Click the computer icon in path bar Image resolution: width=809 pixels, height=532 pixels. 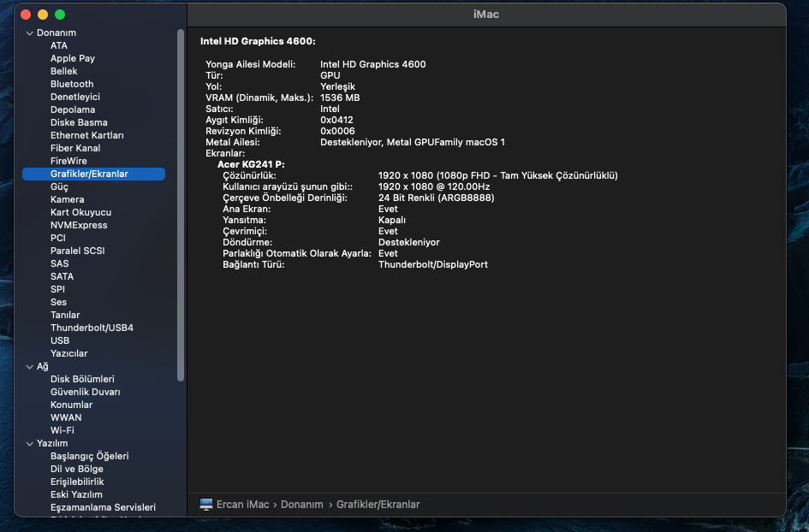tap(205, 505)
